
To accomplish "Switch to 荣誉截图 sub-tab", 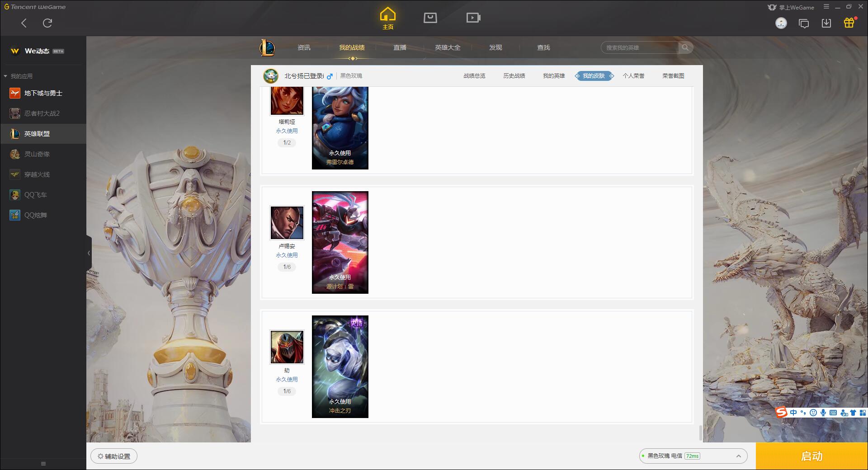I will (x=673, y=76).
